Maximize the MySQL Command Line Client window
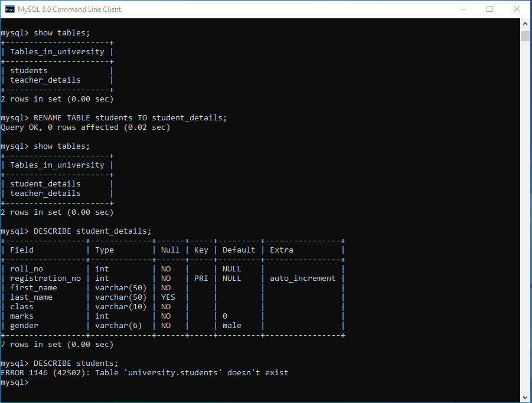The image size is (532, 403). click(489, 9)
